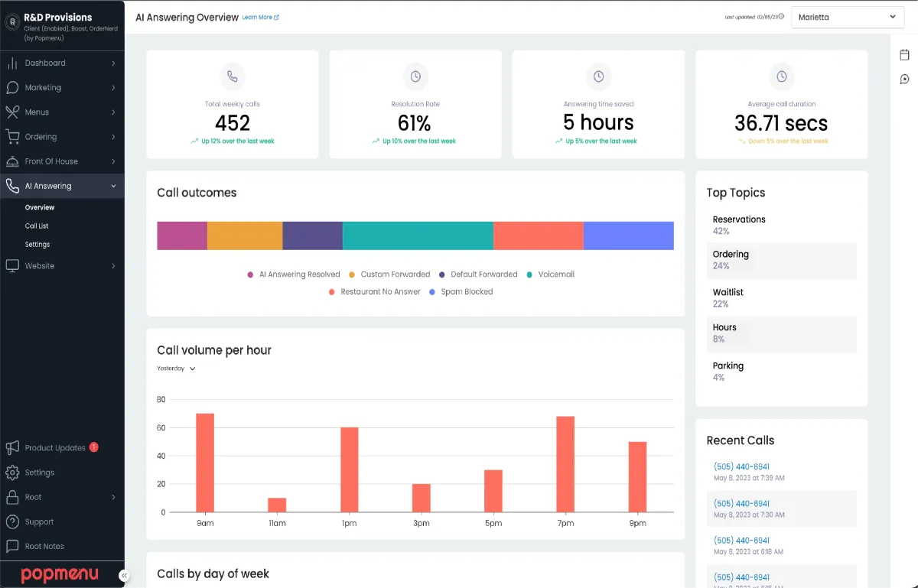Click the Ordering shopping cart icon

(x=12, y=137)
